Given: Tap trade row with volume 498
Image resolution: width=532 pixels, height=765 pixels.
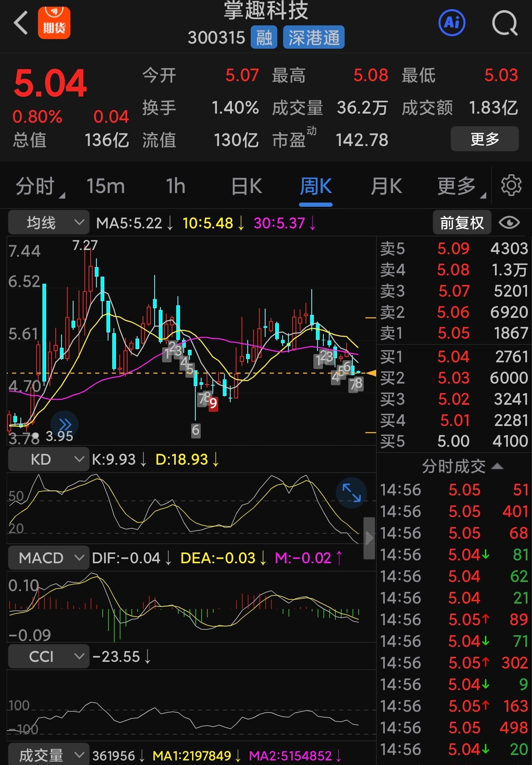Looking at the screenshot, I should tap(454, 728).
